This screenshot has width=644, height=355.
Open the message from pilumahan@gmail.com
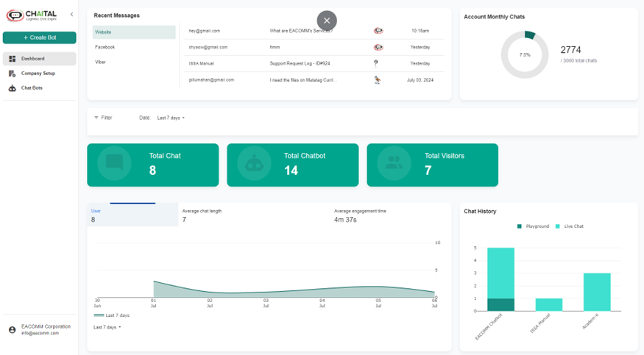tap(314, 80)
